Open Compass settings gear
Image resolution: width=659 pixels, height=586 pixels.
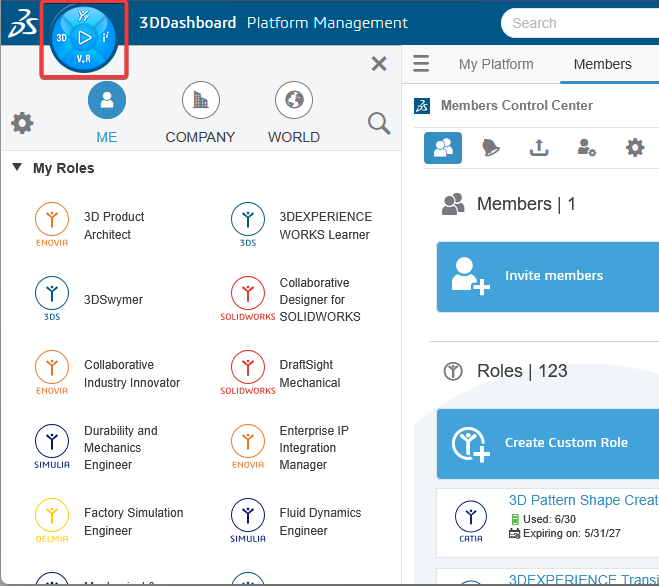point(22,123)
